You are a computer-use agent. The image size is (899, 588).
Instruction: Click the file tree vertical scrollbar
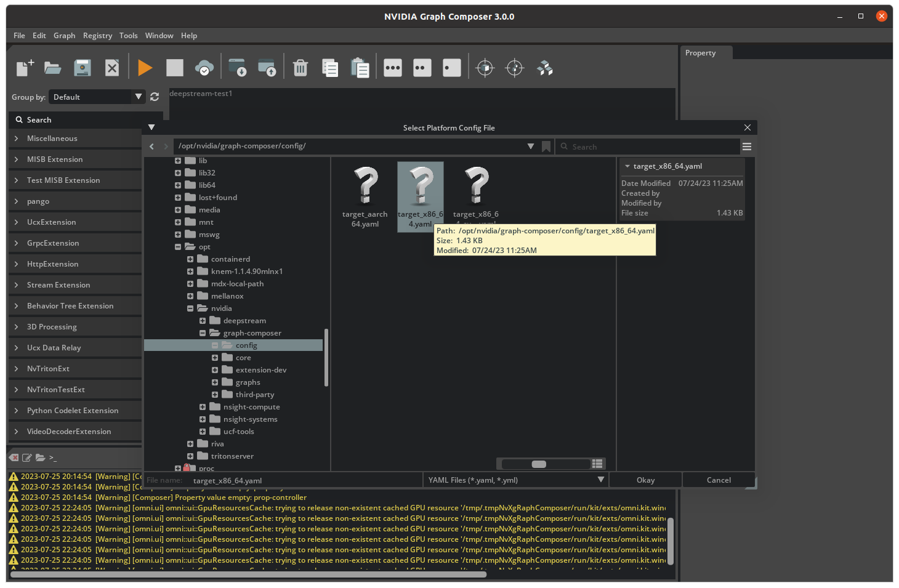click(326, 358)
